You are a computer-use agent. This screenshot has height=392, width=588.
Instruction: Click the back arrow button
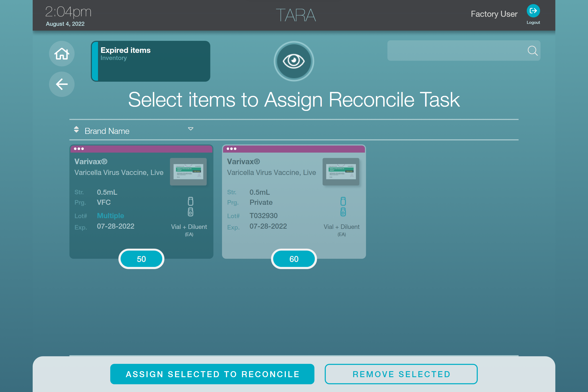click(61, 84)
